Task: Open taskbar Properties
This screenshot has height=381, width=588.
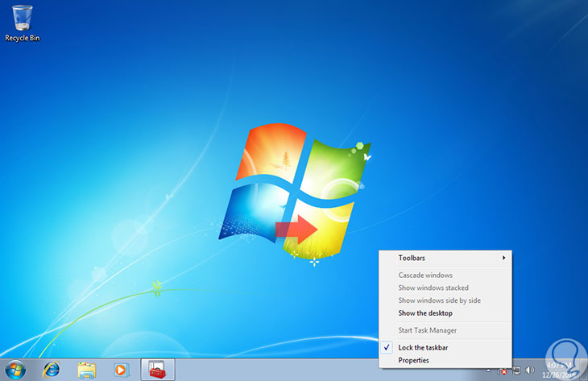Action: tap(445, 360)
